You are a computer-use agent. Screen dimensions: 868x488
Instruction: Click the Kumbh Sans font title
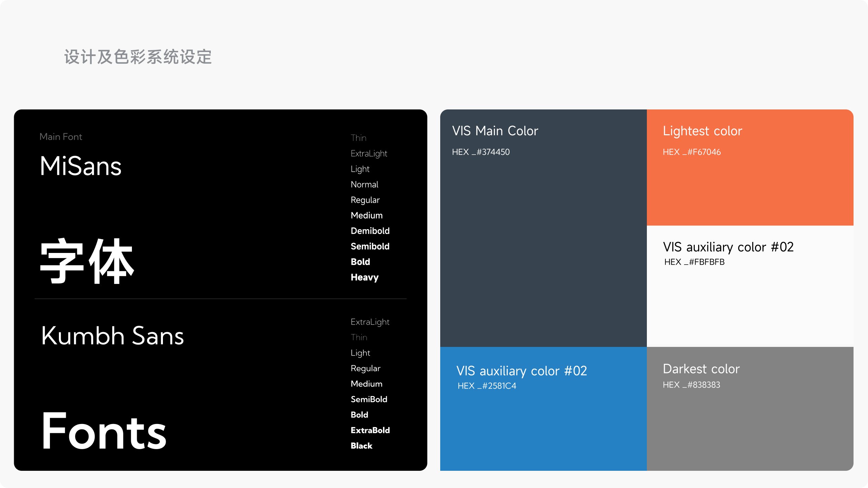(112, 336)
